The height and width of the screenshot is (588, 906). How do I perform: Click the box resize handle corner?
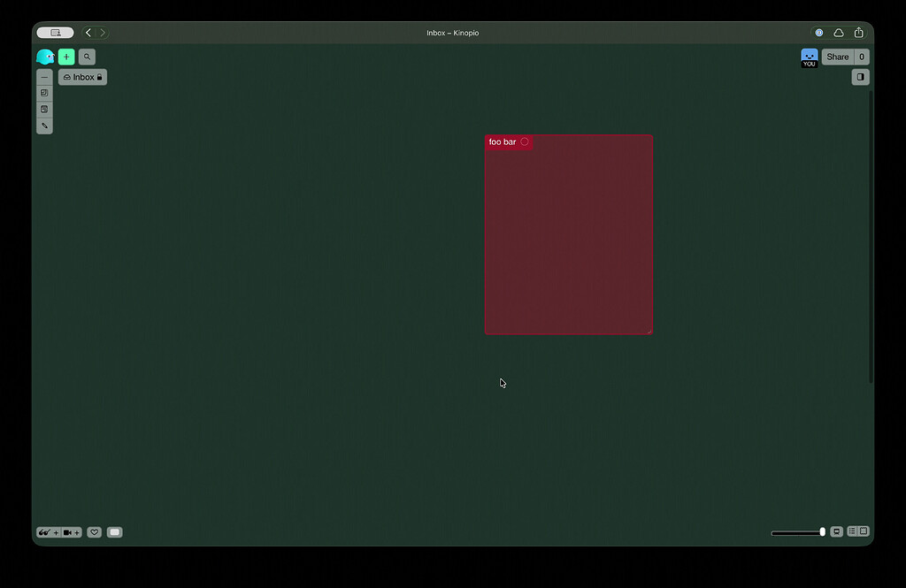(x=649, y=331)
